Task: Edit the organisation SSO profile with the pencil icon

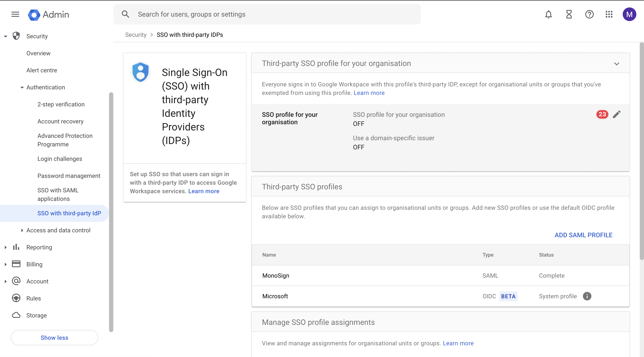Action: (x=617, y=114)
